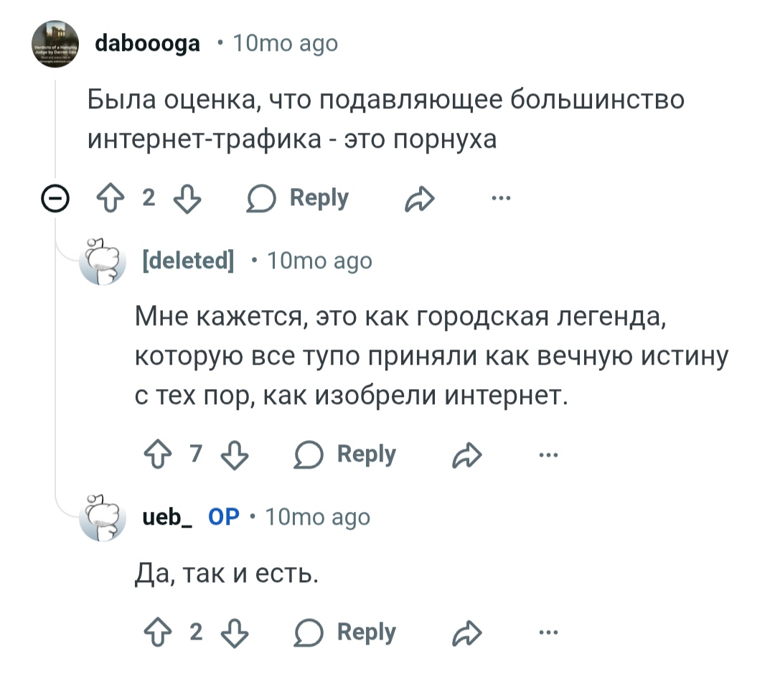The height and width of the screenshot is (700, 775).
Task: Share ueb_'s comment via arrow icon
Action: click(468, 633)
